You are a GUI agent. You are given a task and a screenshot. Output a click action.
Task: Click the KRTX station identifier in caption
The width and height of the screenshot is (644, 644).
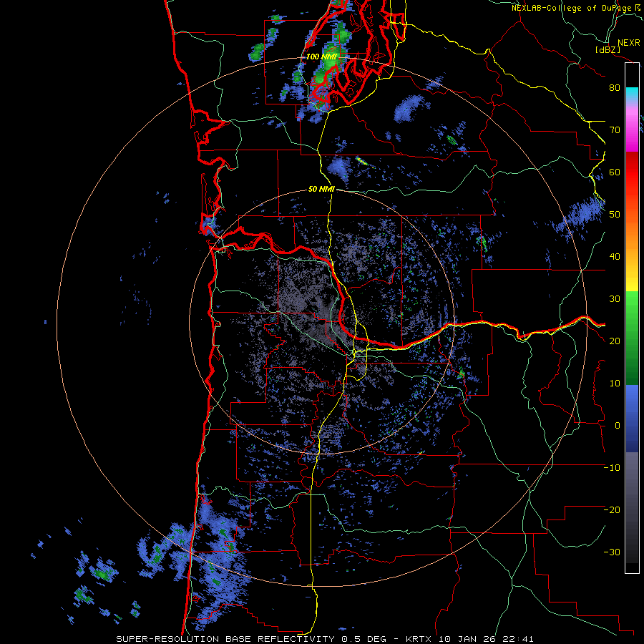click(x=420, y=639)
